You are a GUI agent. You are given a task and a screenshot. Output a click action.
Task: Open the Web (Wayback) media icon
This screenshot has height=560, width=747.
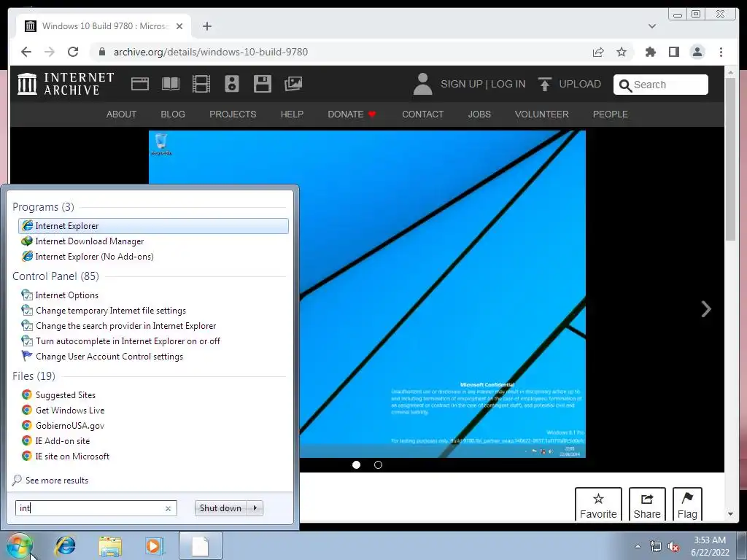(140, 84)
